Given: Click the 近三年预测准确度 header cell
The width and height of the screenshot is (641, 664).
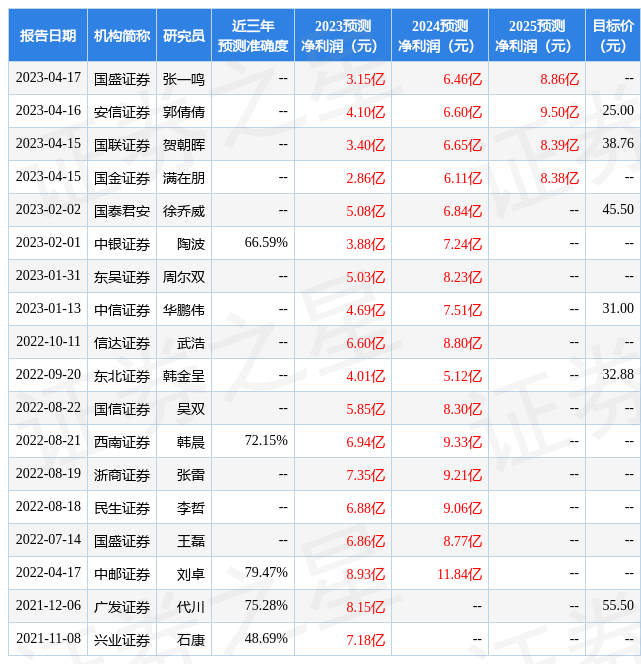Looking at the screenshot, I should 253,36.
